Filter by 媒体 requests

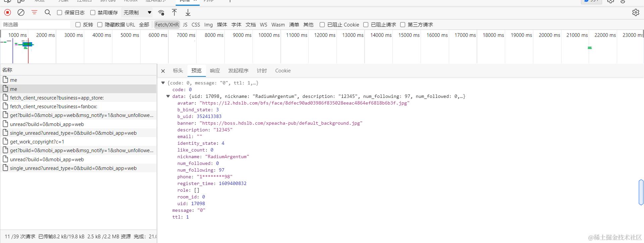222,24
